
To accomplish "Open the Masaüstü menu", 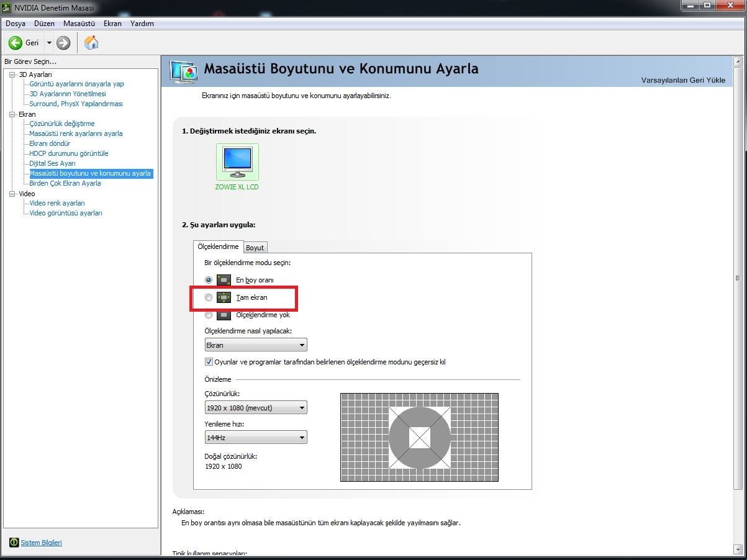I will (x=79, y=24).
